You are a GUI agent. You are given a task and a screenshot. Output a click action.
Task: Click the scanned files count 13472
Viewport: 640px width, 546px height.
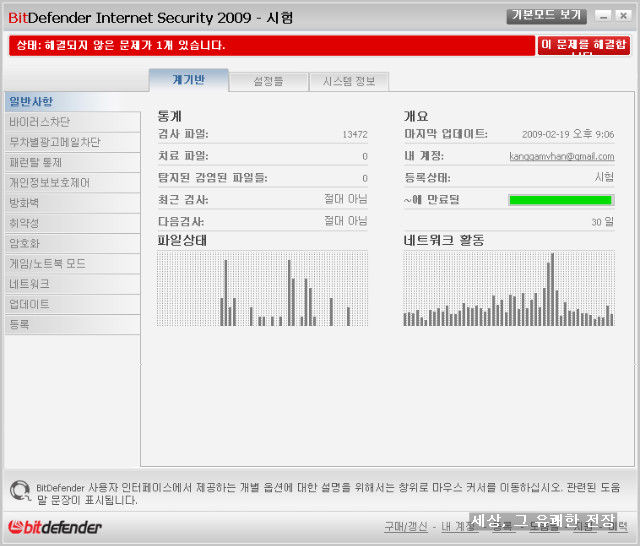tap(355, 135)
